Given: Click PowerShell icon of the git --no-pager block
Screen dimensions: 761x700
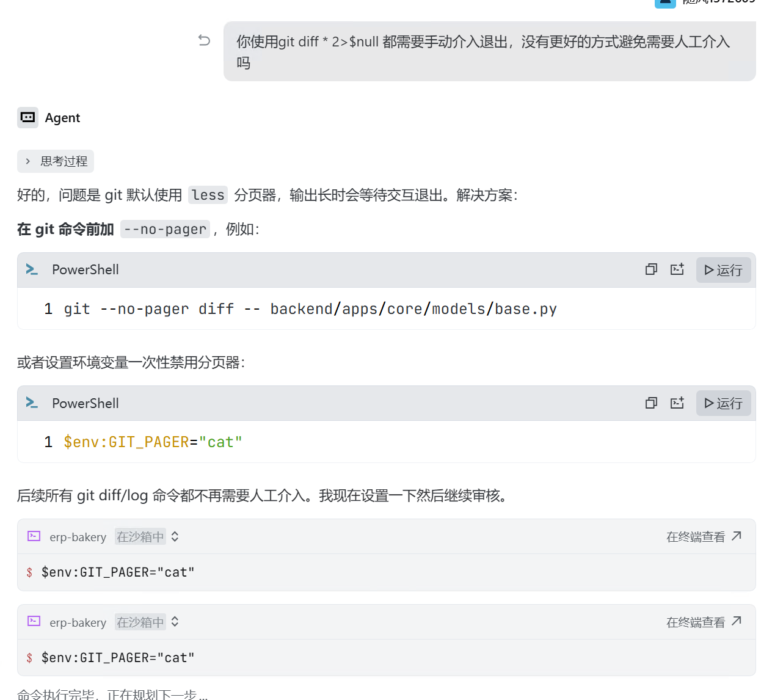Looking at the screenshot, I should pyautogui.click(x=32, y=269).
